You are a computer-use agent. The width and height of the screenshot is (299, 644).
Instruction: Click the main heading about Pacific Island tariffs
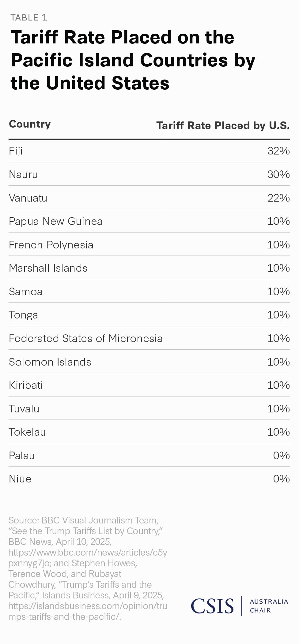coord(133,60)
